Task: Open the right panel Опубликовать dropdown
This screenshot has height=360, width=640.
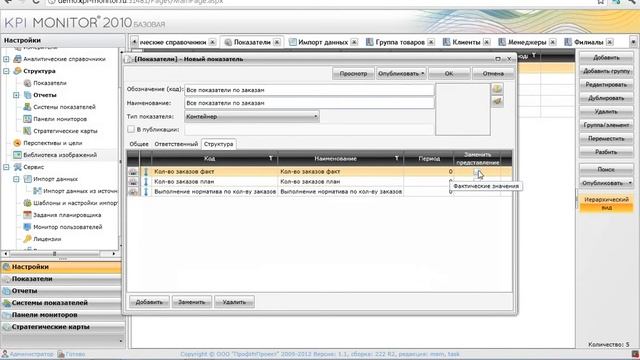Action: pos(606,183)
